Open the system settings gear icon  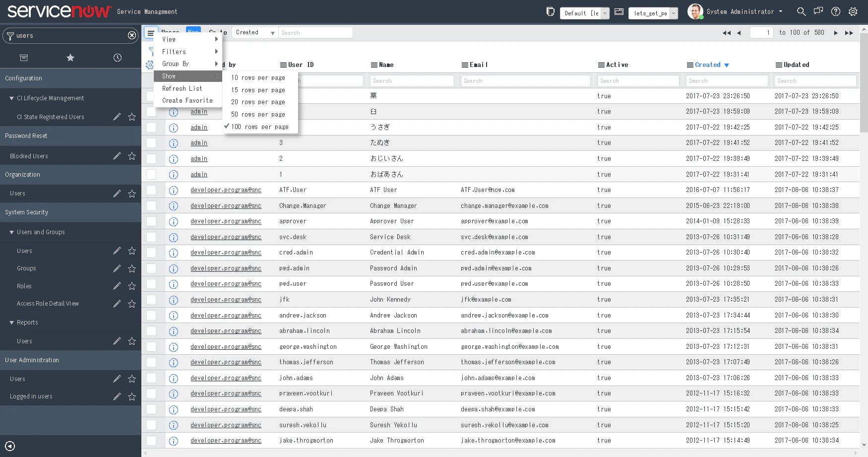[853, 11]
